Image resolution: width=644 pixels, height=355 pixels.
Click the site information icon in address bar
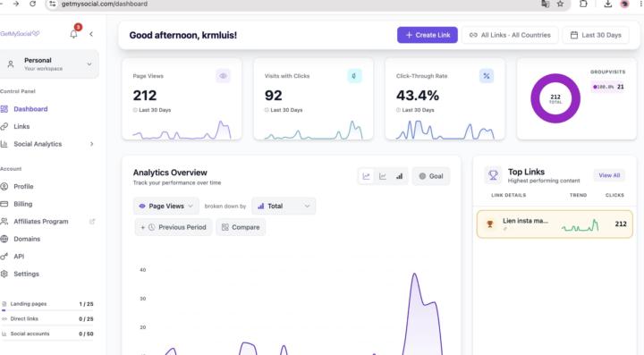(52, 4)
